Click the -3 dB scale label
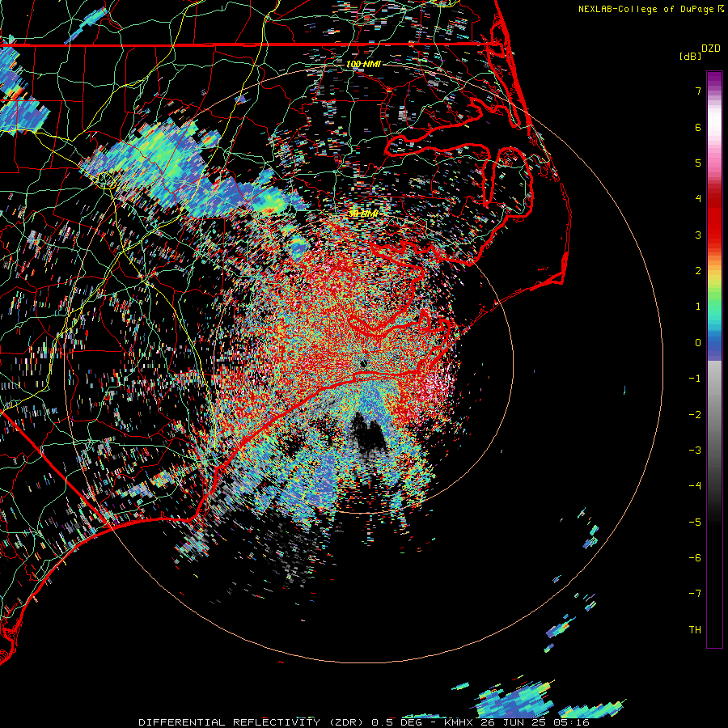 tap(695, 451)
